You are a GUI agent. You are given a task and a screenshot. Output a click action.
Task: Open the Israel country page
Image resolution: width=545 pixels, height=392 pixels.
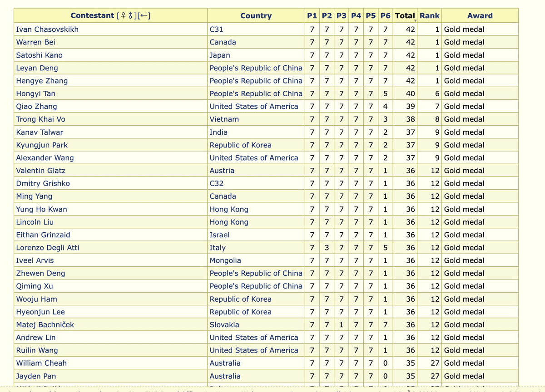[219, 235]
